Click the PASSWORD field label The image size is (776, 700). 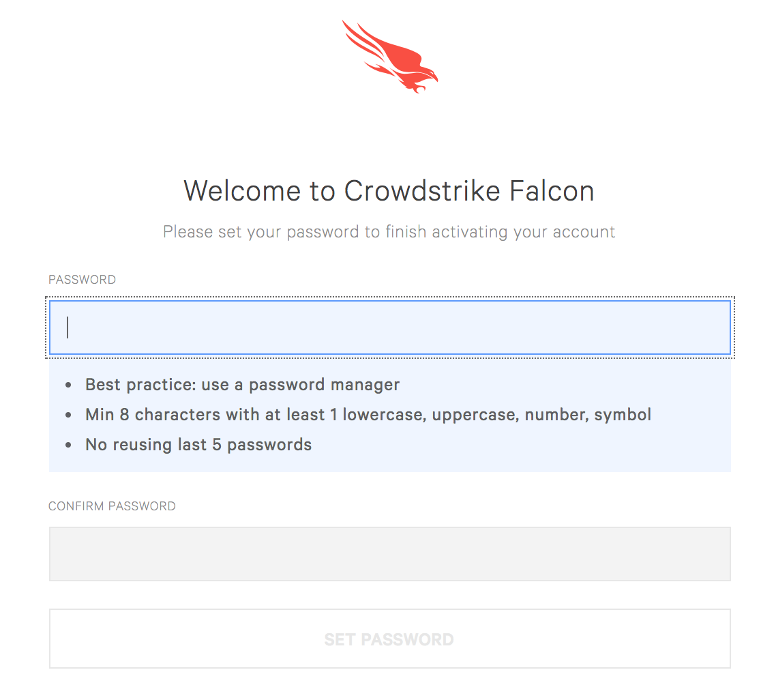[82, 280]
